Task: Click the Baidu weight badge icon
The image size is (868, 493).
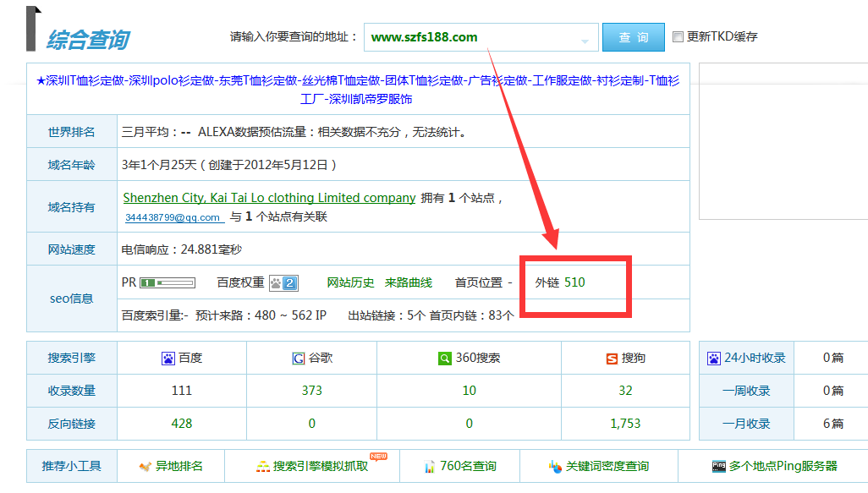Action: (x=283, y=282)
